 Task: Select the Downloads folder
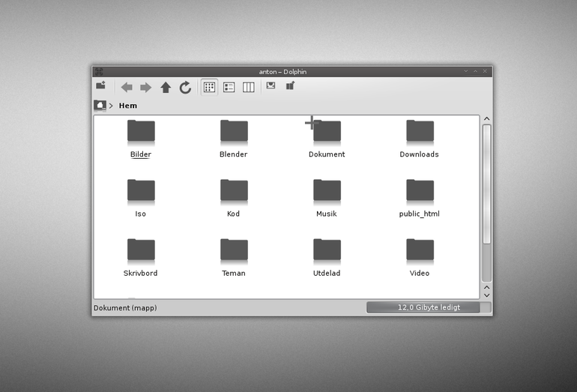[x=420, y=139]
